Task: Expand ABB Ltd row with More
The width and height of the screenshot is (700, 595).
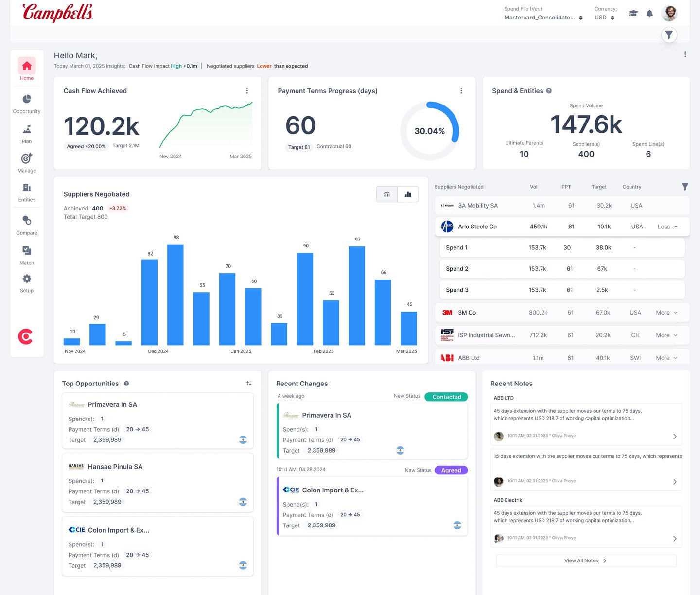Action: point(666,358)
